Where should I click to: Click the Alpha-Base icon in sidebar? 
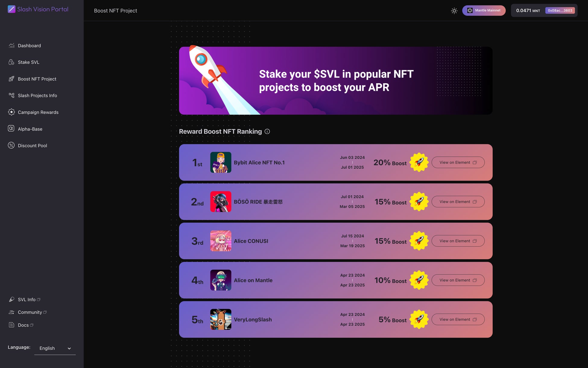point(11,129)
